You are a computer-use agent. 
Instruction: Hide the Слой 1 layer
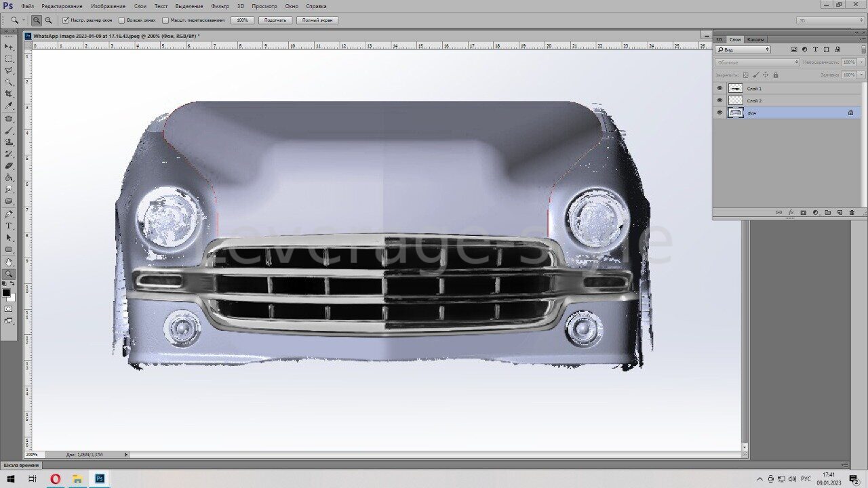click(719, 88)
